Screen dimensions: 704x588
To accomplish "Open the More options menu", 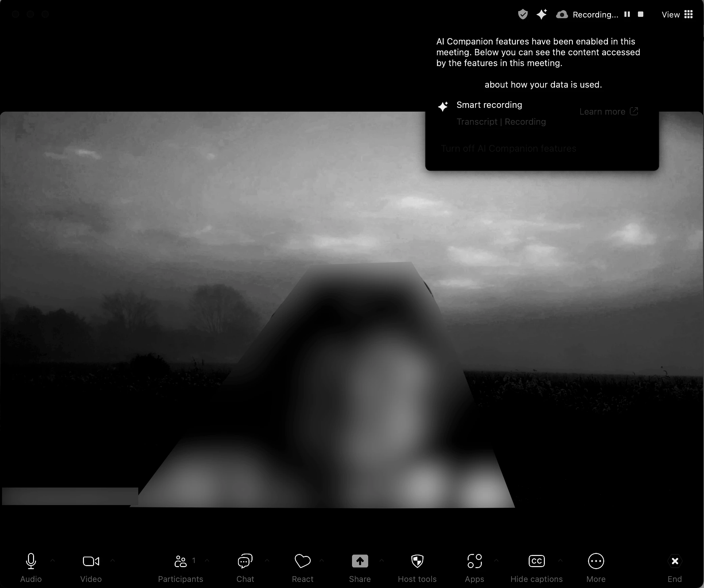I will click(596, 562).
